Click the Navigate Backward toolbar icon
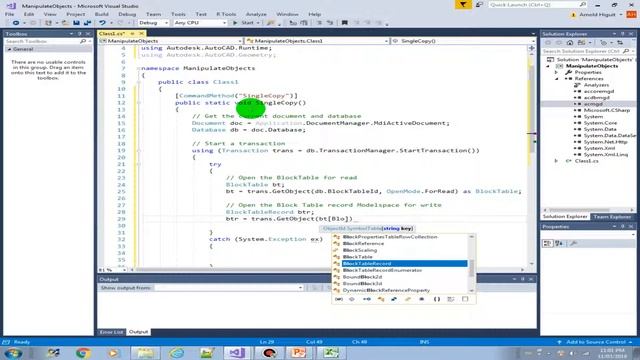The width and height of the screenshot is (640, 360). click(16, 23)
